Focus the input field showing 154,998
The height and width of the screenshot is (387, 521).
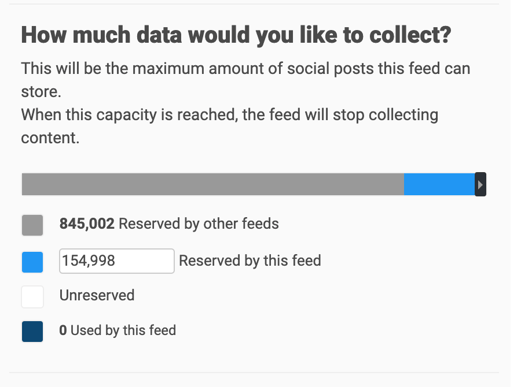pos(117,261)
